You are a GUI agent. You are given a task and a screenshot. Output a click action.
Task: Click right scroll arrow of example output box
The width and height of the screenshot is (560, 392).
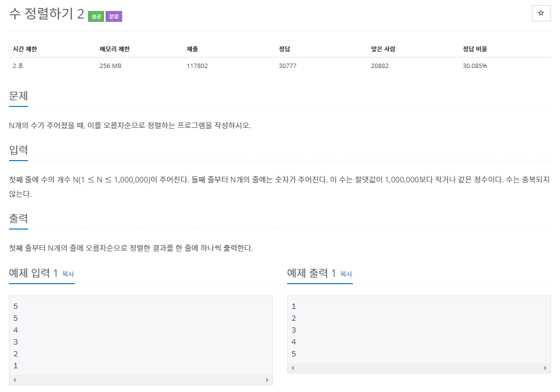[545, 368]
